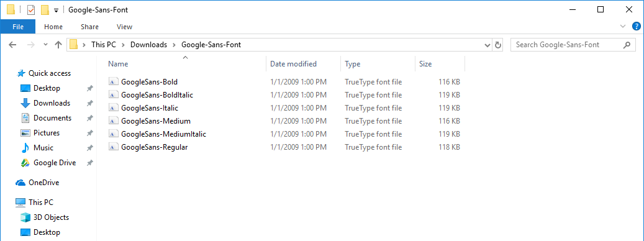The width and height of the screenshot is (644, 241).
Task: Click Downloads in the address bar
Action: click(148, 45)
